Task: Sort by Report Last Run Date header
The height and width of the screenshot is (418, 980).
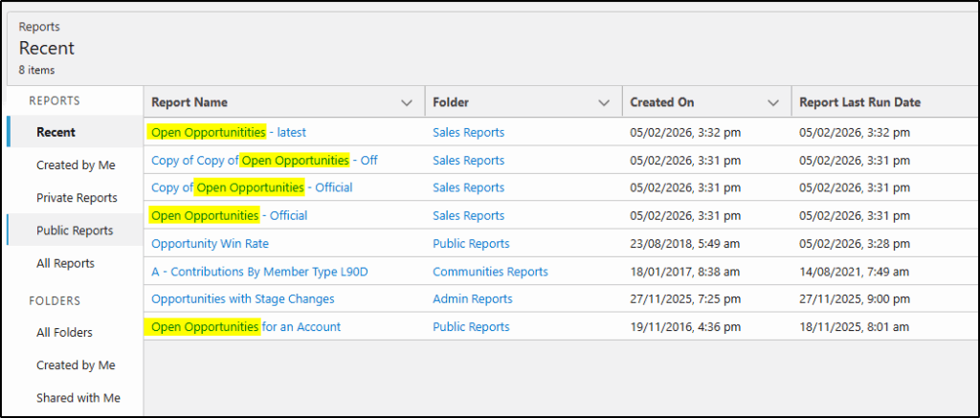Action: pyautogui.click(x=860, y=102)
